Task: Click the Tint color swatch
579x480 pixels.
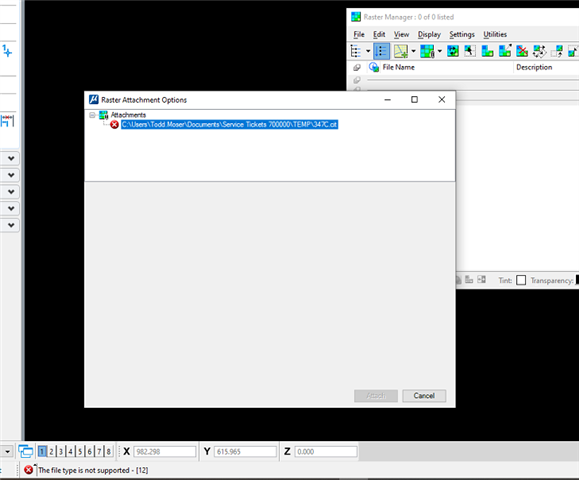Action: click(x=521, y=280)
